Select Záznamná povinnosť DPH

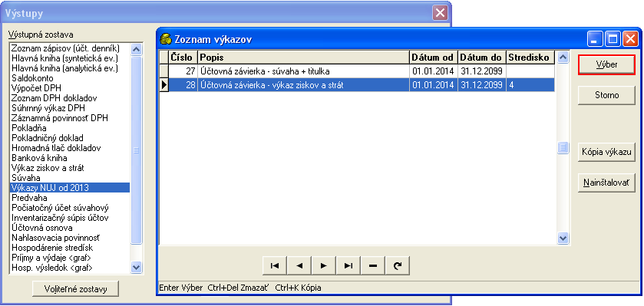click(70, 118)
